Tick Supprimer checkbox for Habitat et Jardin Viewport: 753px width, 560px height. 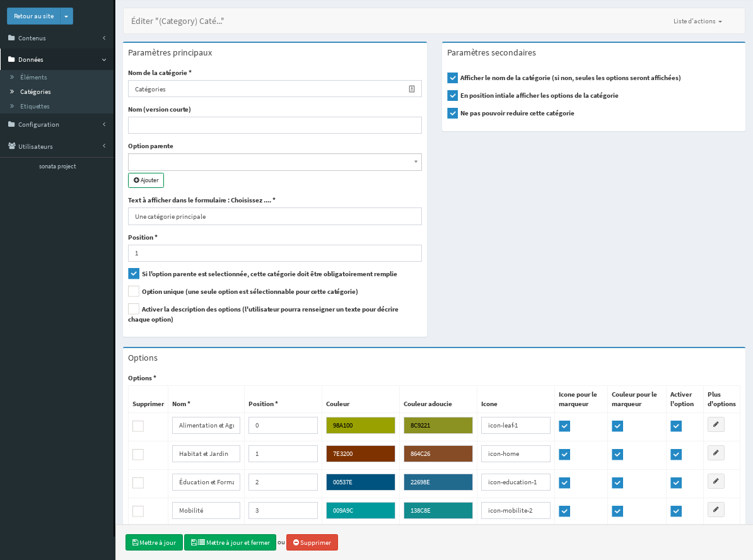138,454
